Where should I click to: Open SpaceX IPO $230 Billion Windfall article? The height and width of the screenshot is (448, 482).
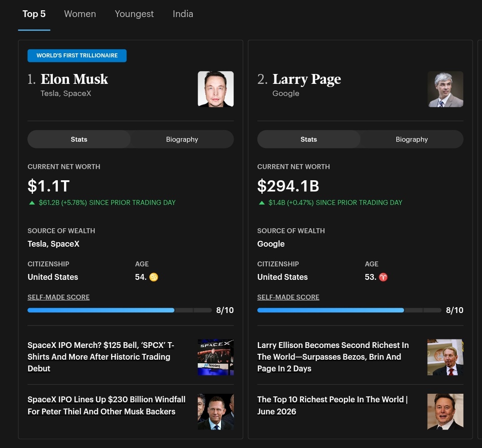click(106, 405)
